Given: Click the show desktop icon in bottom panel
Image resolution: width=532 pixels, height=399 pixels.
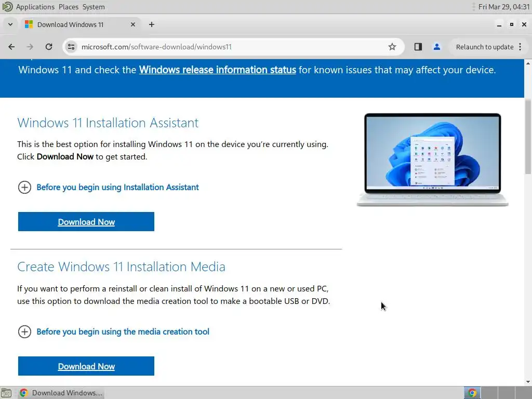Looking at the screenshot, I should point(6,393).
